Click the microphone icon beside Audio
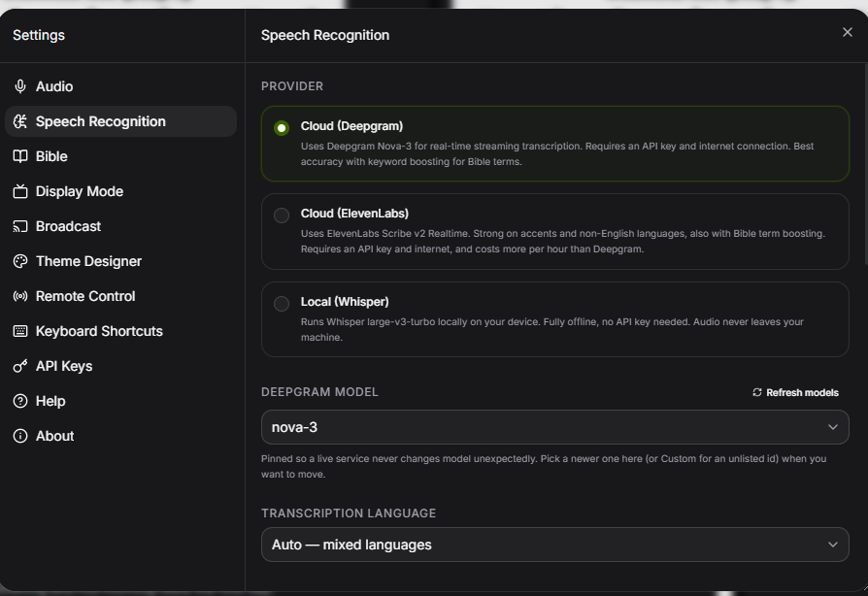Screen dimensions: 868x596 point(20,86)
